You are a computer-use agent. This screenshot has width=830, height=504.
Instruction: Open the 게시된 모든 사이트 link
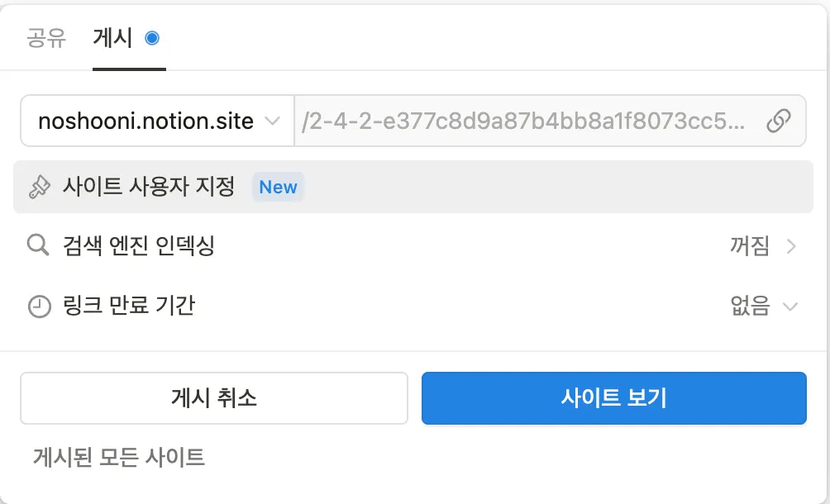(x=119, y=457)
